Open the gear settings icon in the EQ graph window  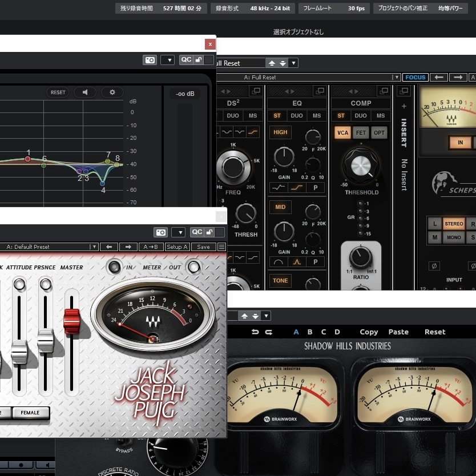coord(112,92)
